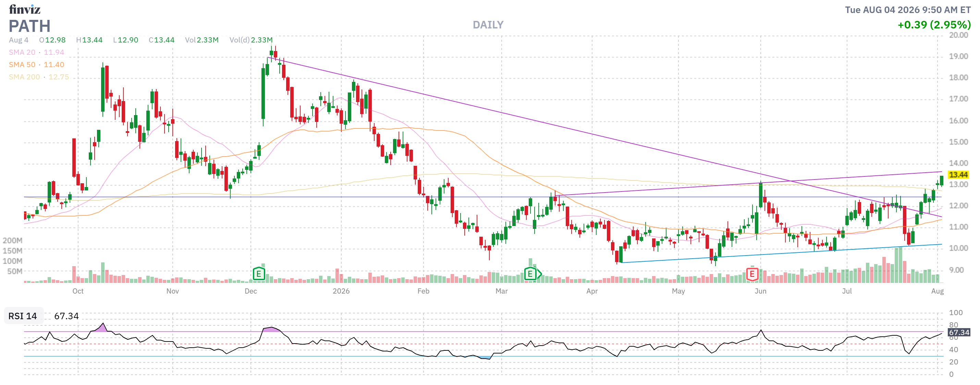980x385 pixels.
Task: Click the close price C 13.44
Action: tap(162, 40)
